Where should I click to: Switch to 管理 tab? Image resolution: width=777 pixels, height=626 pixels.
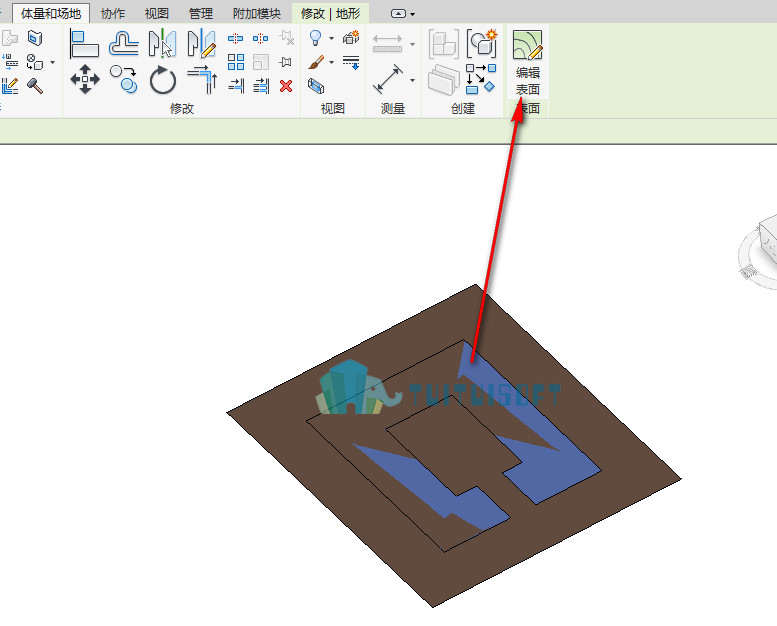pos(201,13)
